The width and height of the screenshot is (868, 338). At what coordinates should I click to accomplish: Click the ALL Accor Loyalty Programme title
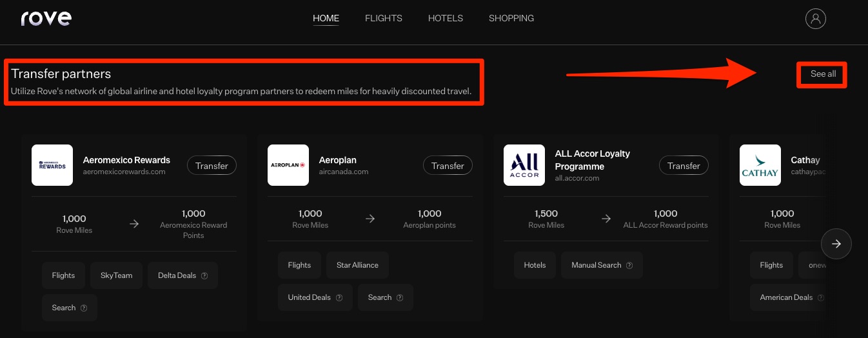593,160
